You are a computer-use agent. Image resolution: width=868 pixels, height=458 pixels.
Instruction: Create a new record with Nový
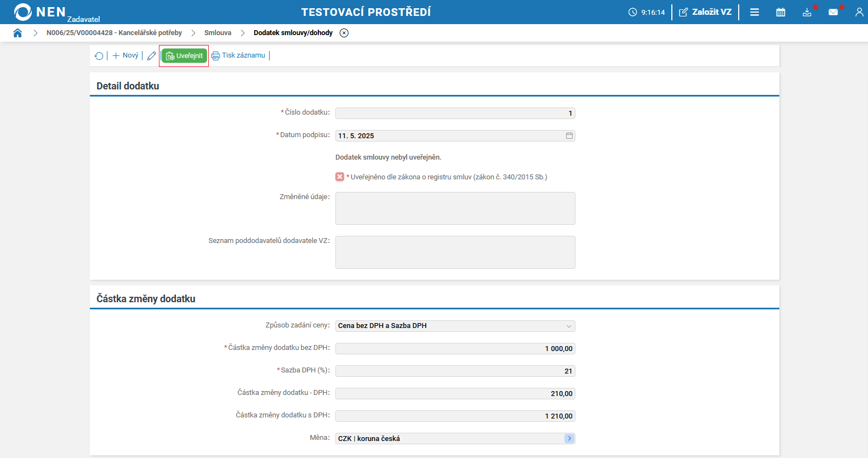pyautogui.click(x=125, y=55)
